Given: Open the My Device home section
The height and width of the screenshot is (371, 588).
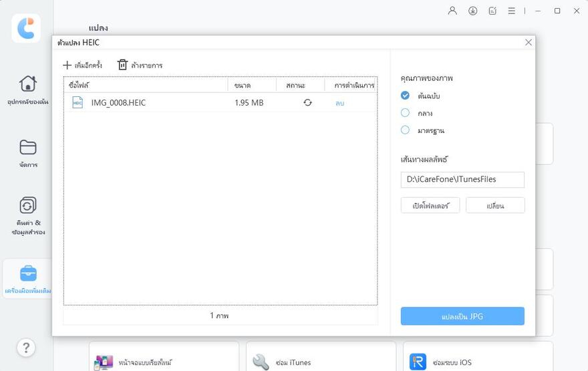Looking at the screenshot, I should [27, 90].
